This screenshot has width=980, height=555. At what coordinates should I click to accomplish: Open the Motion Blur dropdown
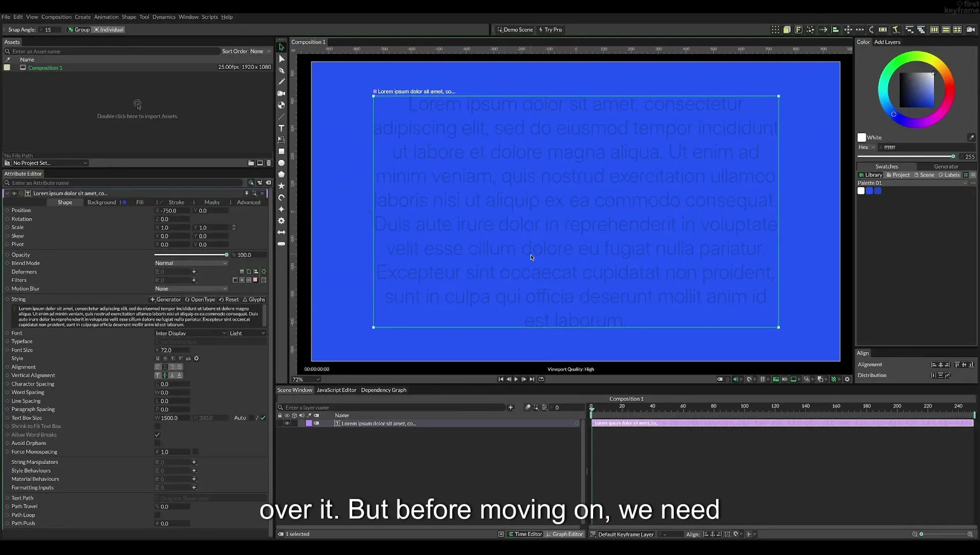(191, 289)
